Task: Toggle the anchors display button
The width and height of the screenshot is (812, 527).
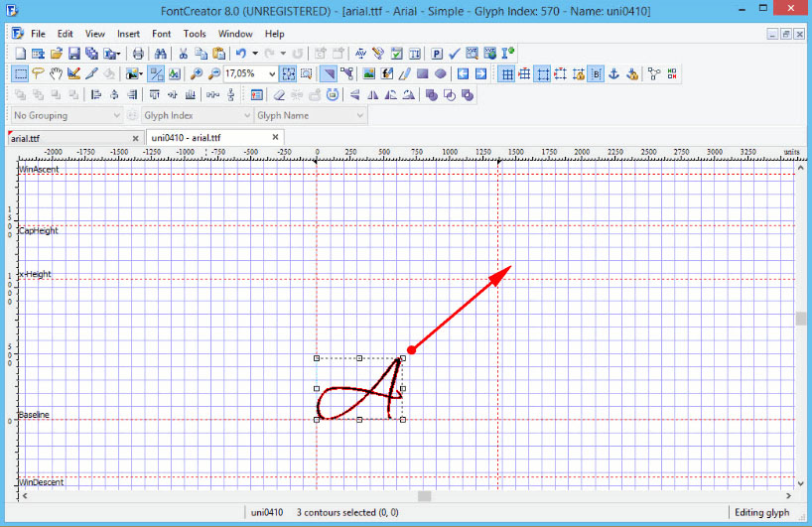Action: point(613,74)
